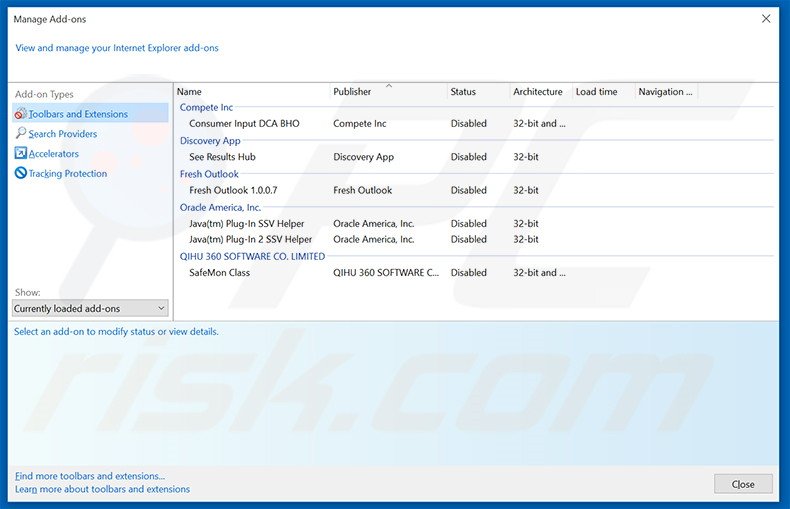Click the Toolbars and Extensions icon
Viewport: 790px width, 509px height.
[20, 114]
